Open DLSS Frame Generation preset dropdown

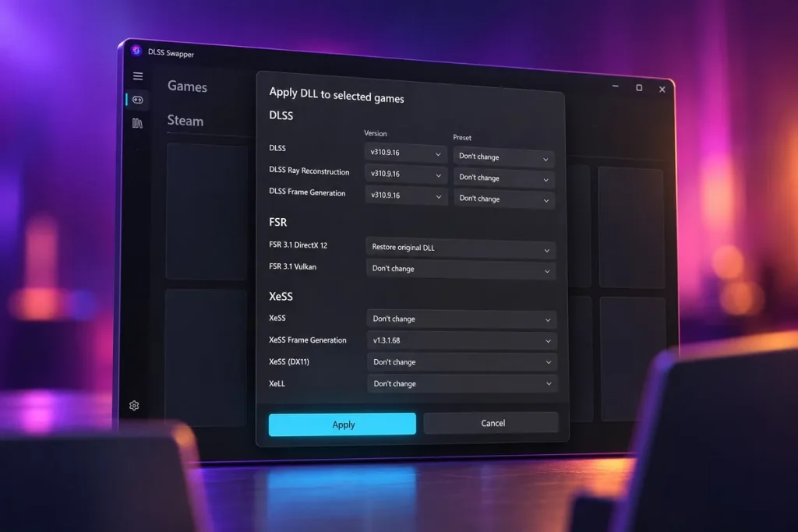(504, 199)
